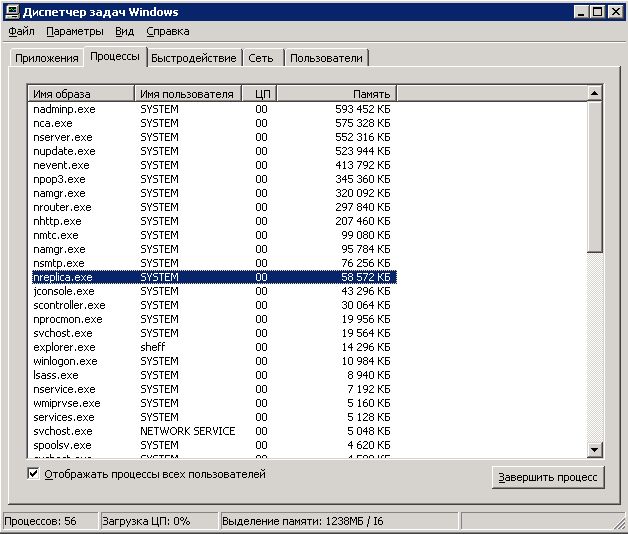
Task: Close the Диспетчер задач Windows window
Action: [x=615, y=12]
